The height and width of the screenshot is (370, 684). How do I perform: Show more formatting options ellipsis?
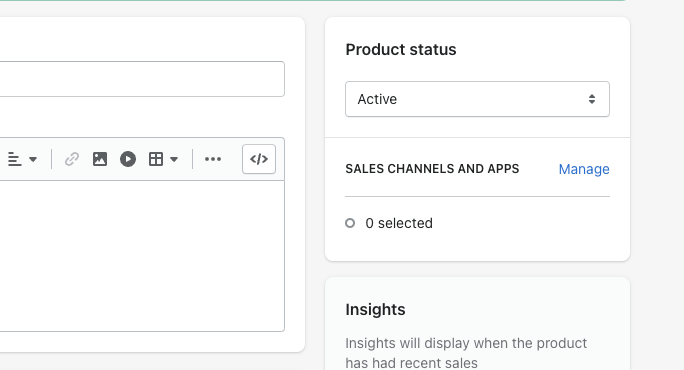pos(213,159)
